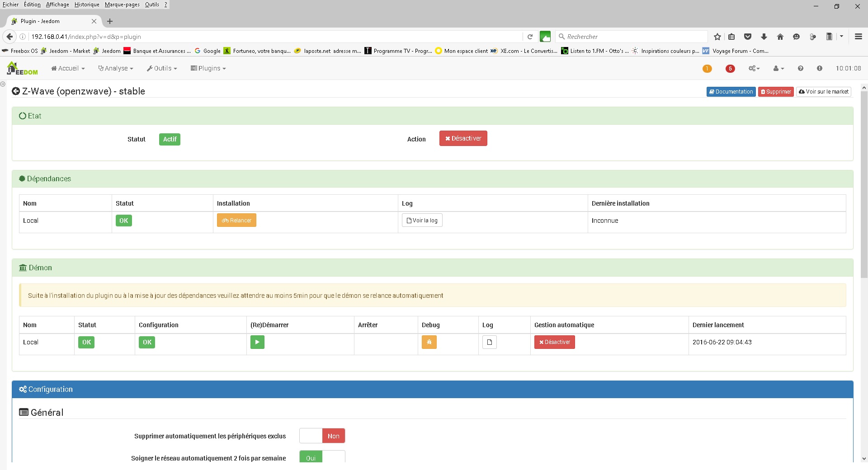
Task: Expand the left sidebar arrow handle
Action: (3, 84)
